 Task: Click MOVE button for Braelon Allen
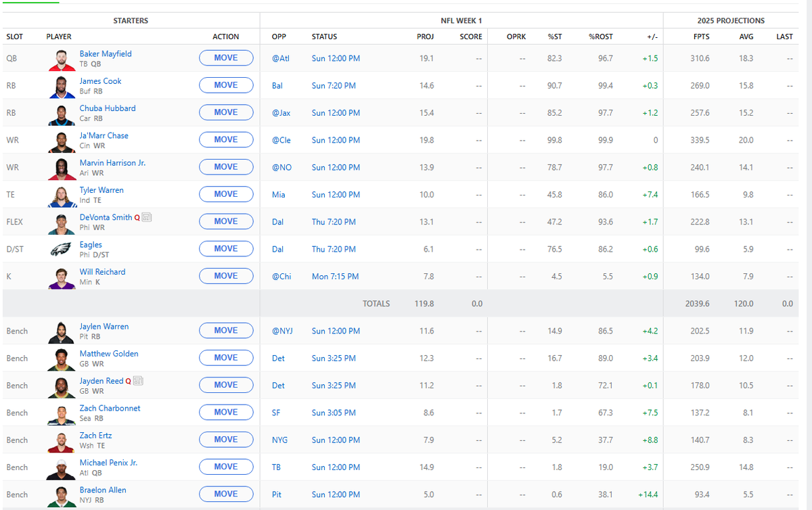click(226, 494)
